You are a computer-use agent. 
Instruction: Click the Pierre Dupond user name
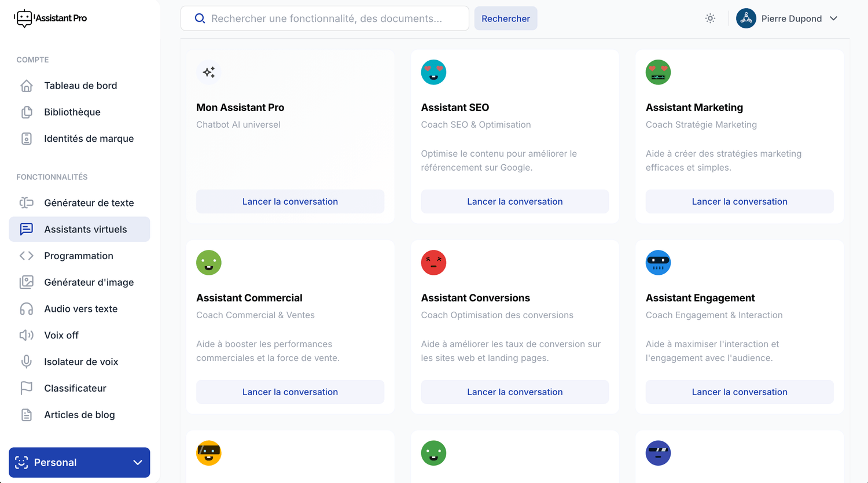click(x=791, y=19)
